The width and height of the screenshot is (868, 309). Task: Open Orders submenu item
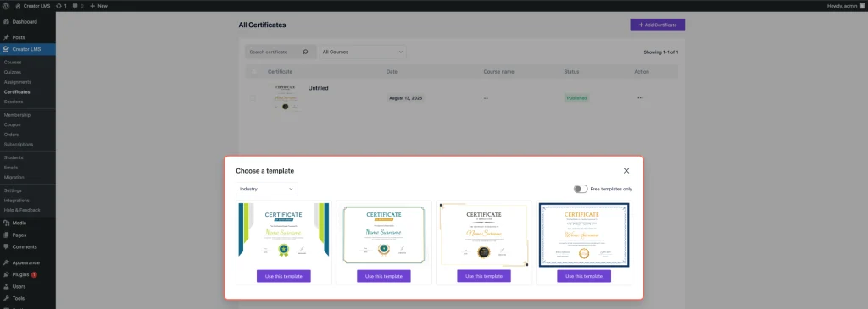[x=12, y=135]
